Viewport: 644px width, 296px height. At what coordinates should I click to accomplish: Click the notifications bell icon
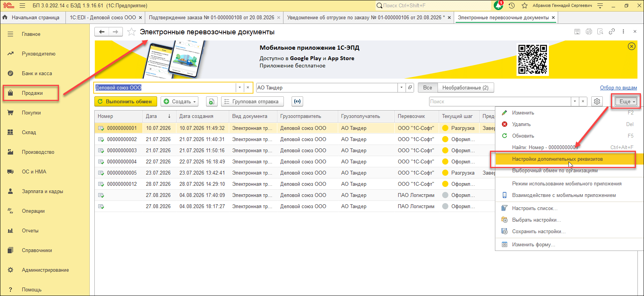pos(498,5)
